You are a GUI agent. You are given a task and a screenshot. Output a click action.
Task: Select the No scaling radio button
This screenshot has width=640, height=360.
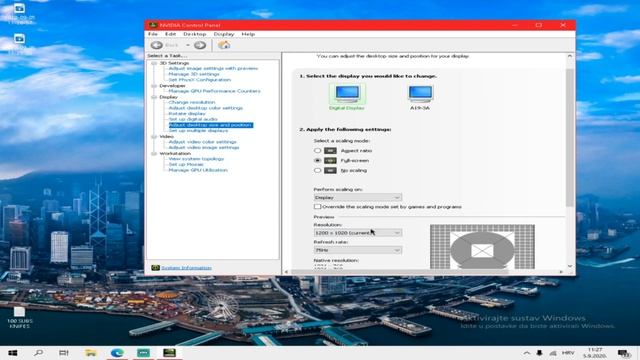[317, 170]
